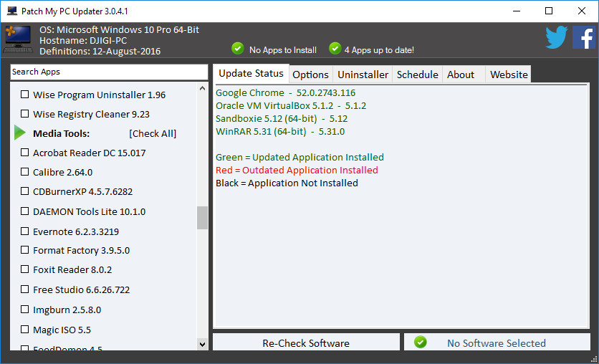Select the Magic ISO 5.5 checkbox
The width and height of the screenshot is (599, 364).
tap(25, 329)
